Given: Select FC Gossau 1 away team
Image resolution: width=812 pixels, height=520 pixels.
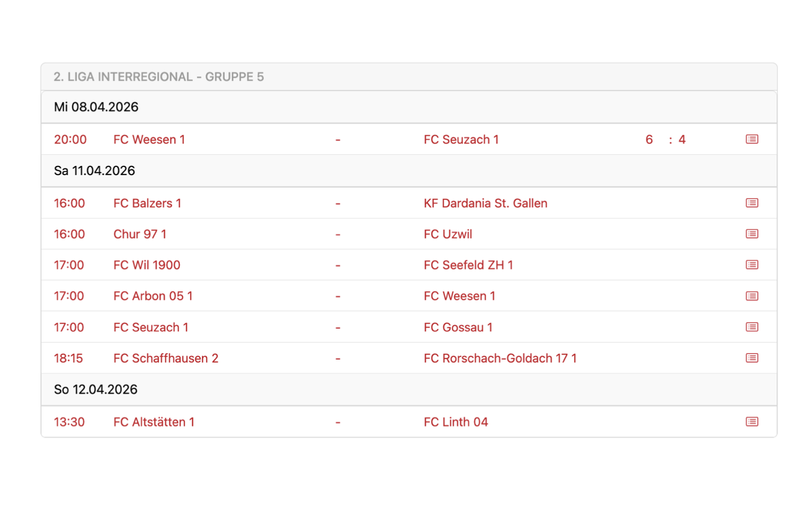Looking at the screenshot, I should tap(458, 328).
